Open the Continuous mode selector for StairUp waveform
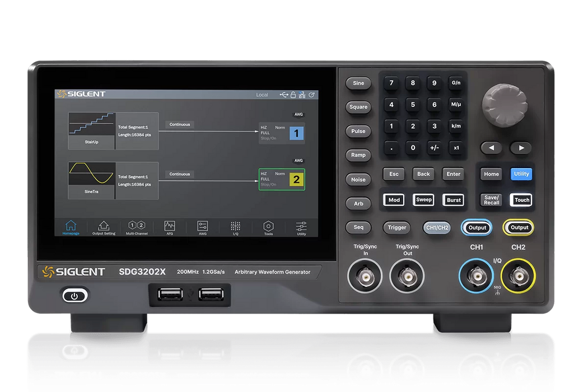The image size is (588, 392). (180, 124)
